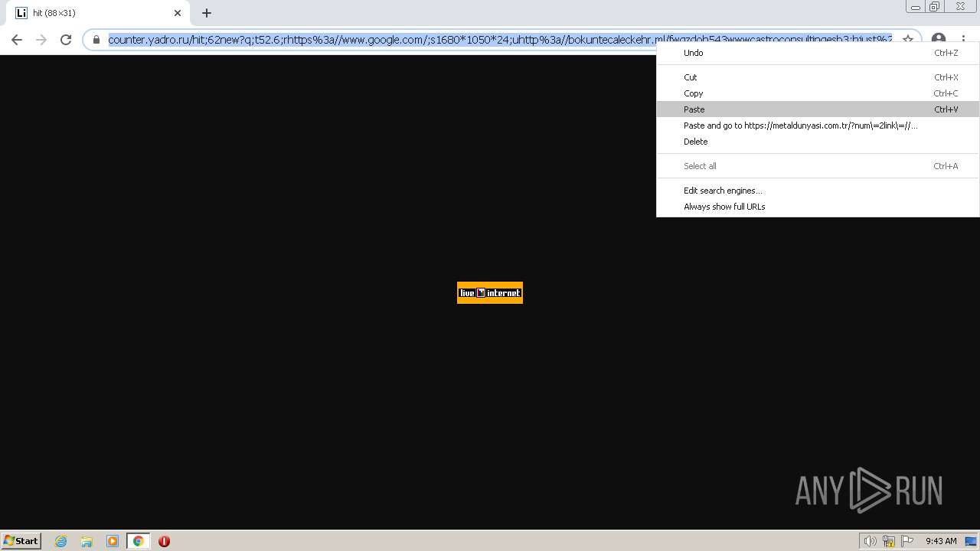The width and height of the screenshot is (980, 551).
Task: Choose Undo from the context menu
Action: [818, 53]
